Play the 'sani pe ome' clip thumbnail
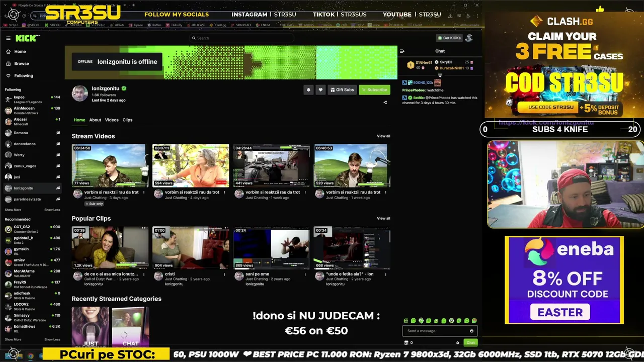The width and height of the screenshot is (644, 362). 271,248
